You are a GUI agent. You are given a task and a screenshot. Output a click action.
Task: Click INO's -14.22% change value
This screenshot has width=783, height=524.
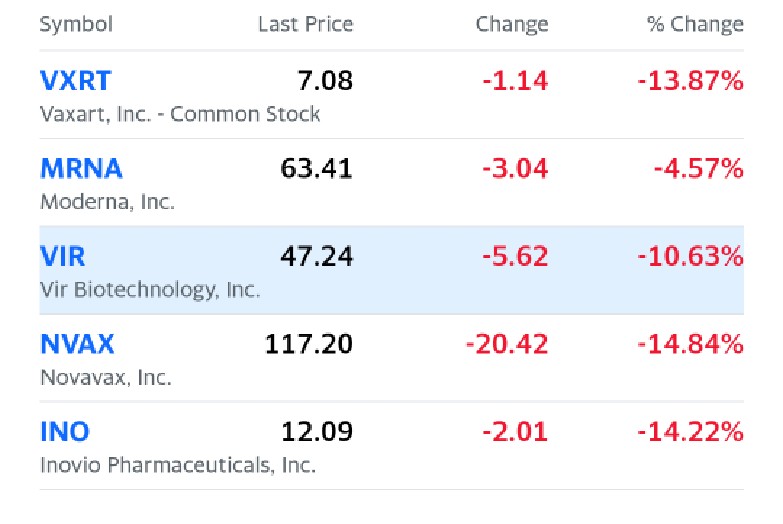pyautogui.click(x=690, y=433)
